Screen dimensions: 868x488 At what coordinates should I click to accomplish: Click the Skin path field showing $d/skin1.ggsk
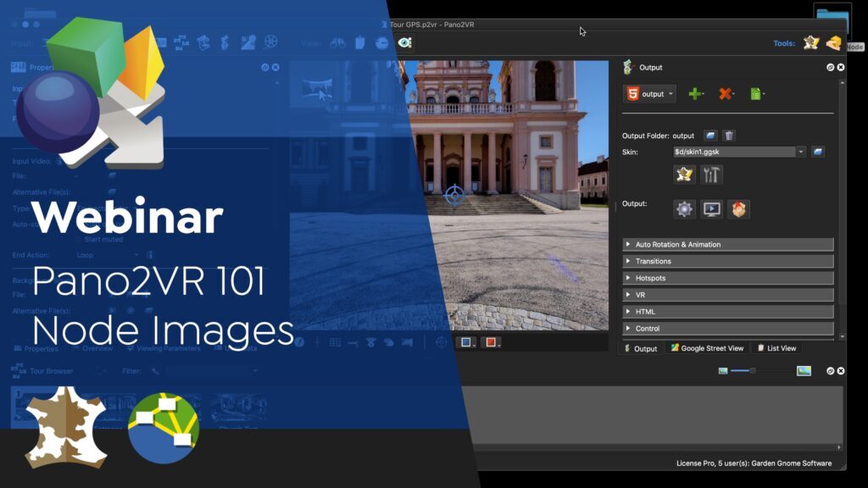(734, 152)
